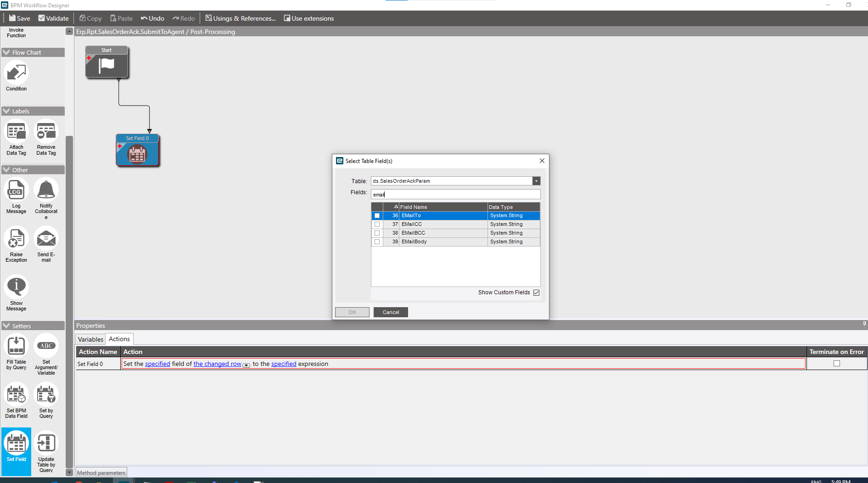
Task: Click the Data Type column header
Action: [514, 207]
